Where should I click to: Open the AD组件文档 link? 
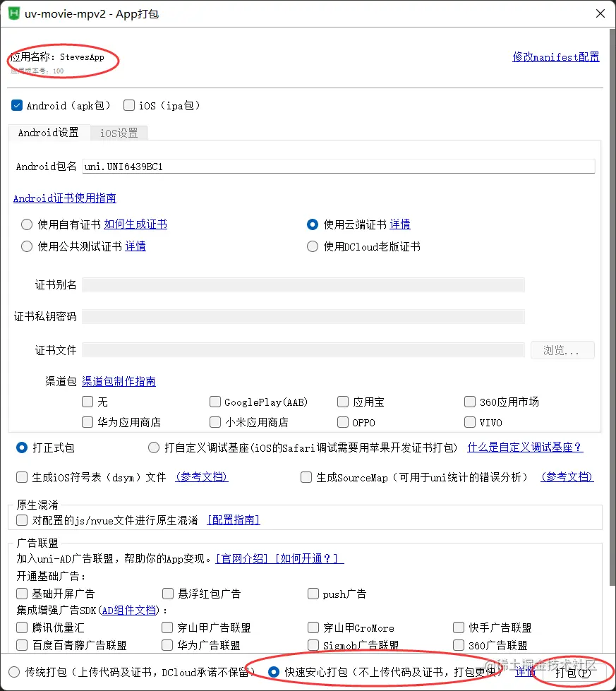point(129,611)
